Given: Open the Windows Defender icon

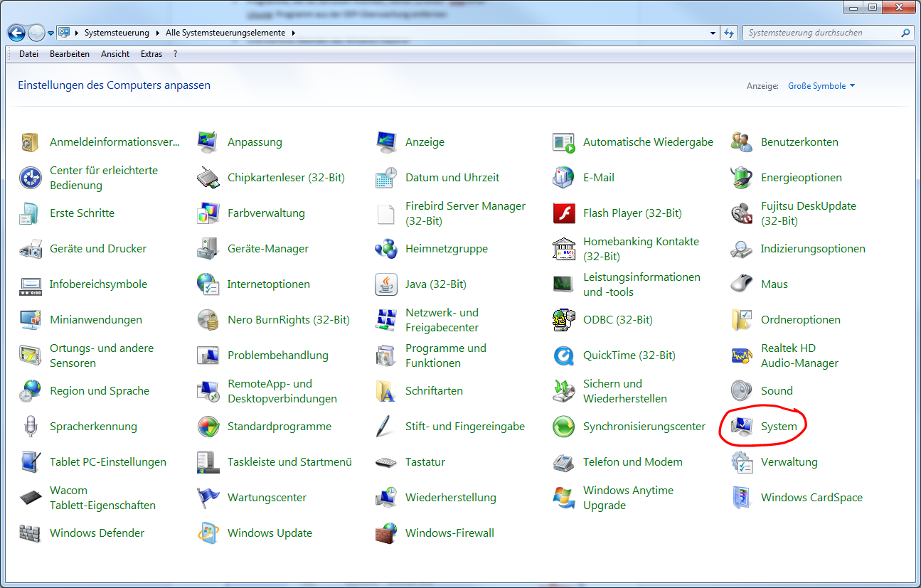Looking at the screenshot, I should coord(31,533).
